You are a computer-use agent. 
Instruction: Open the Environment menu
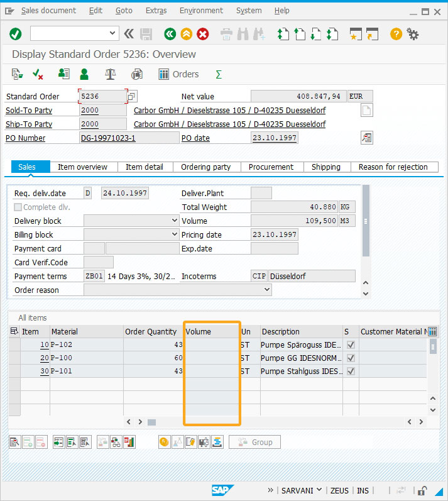201,11
